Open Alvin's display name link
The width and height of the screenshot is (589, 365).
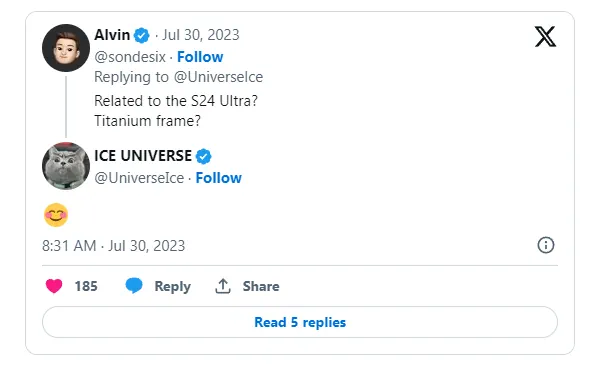click(x=112, y=35)
